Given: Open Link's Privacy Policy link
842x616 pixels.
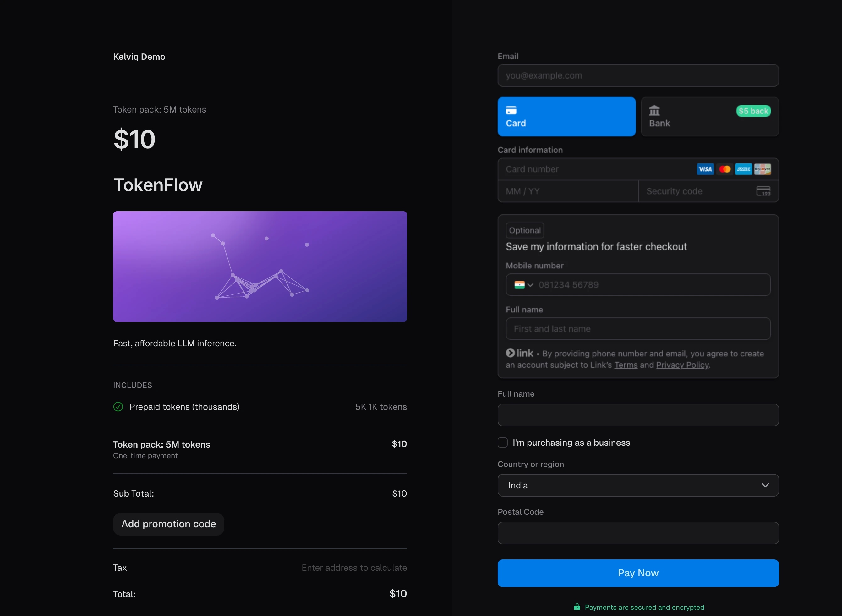Looking at the screenshot, I should coord(682,365).
